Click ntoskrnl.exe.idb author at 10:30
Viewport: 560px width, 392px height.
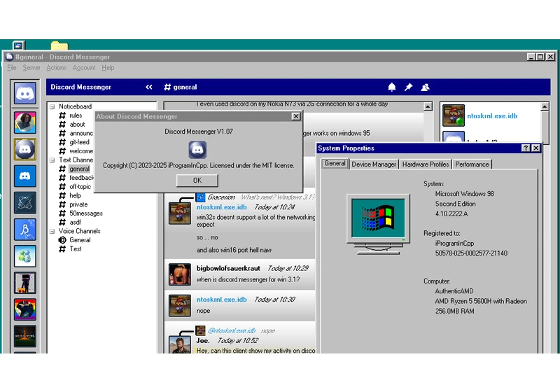[x=221, y=300]
